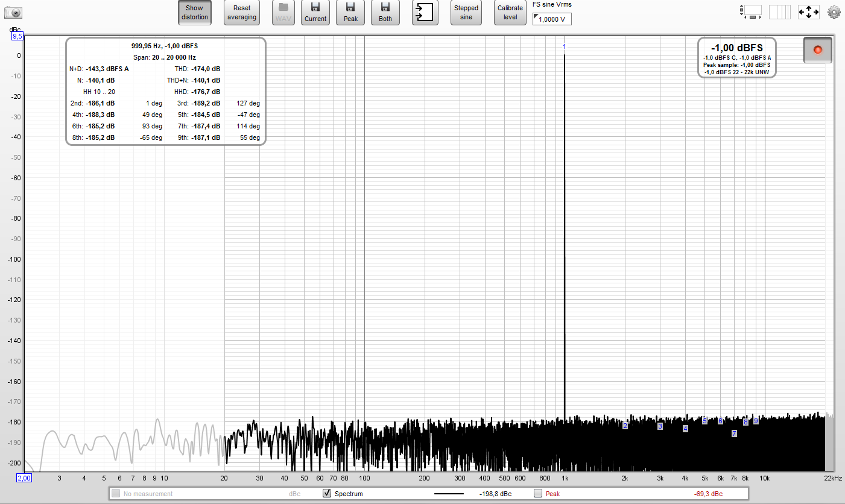Click the Spectrum trace line color sample
This screenshot has width=845, height=504.
click(449, 494)
